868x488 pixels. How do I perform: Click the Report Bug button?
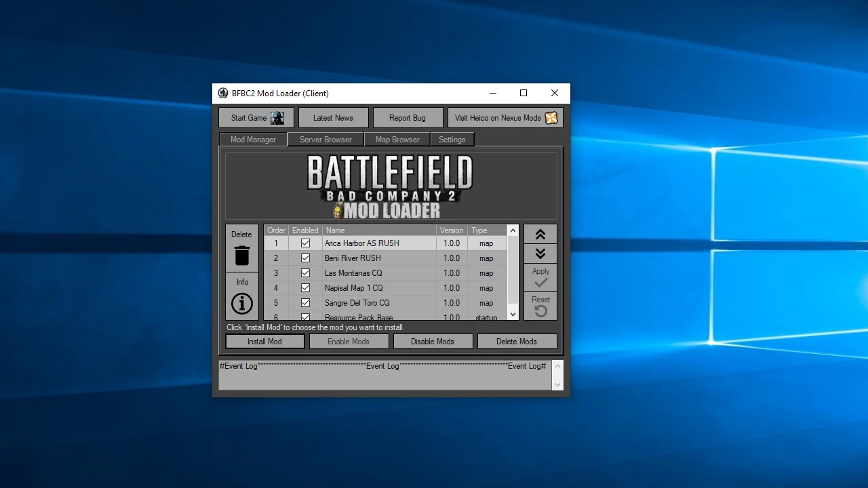(408, 118)
